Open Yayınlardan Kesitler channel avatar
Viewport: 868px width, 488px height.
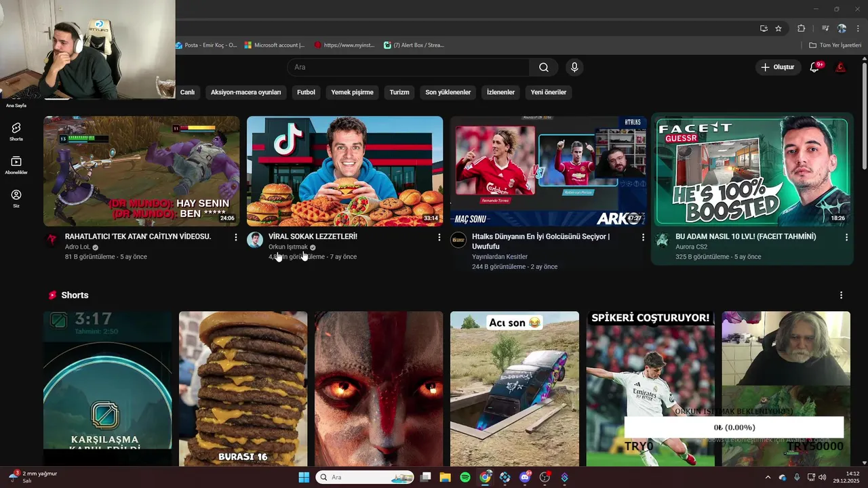(x=458, y=240)
